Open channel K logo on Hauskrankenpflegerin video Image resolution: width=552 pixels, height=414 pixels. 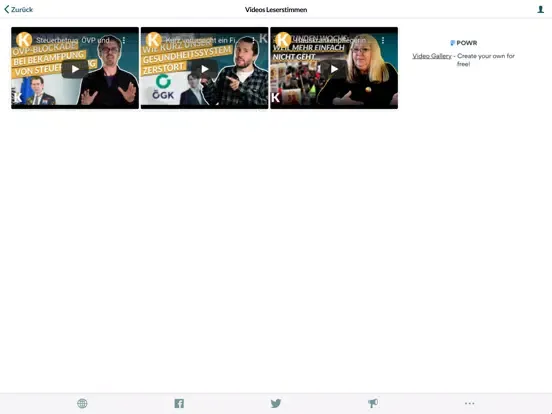click(x=283, y=40)
